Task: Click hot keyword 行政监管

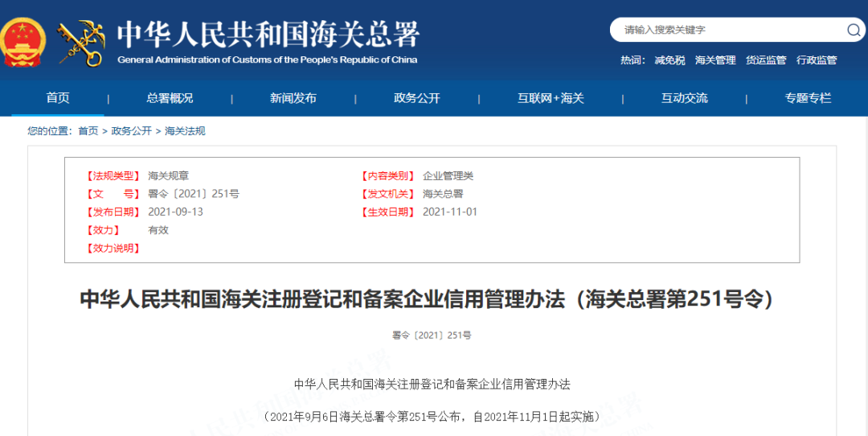Action: 817,60
